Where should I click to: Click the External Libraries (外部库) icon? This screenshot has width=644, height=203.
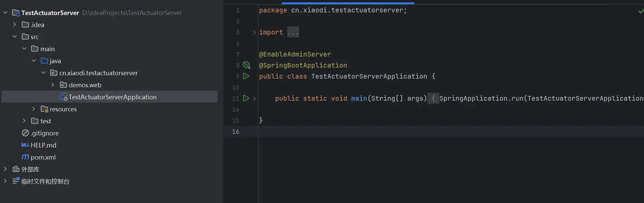(x=16, y=169)
